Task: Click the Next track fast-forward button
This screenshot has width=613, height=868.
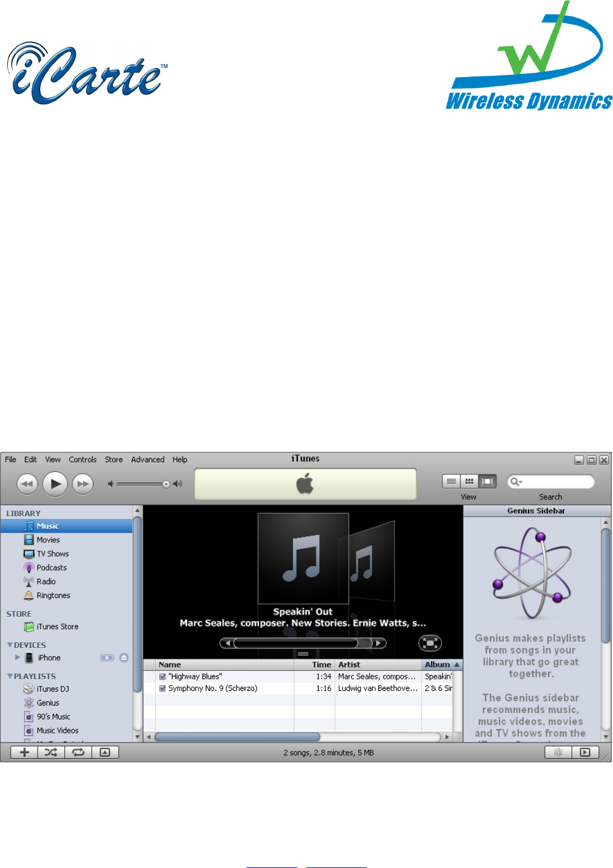Action: click(83, 483)
